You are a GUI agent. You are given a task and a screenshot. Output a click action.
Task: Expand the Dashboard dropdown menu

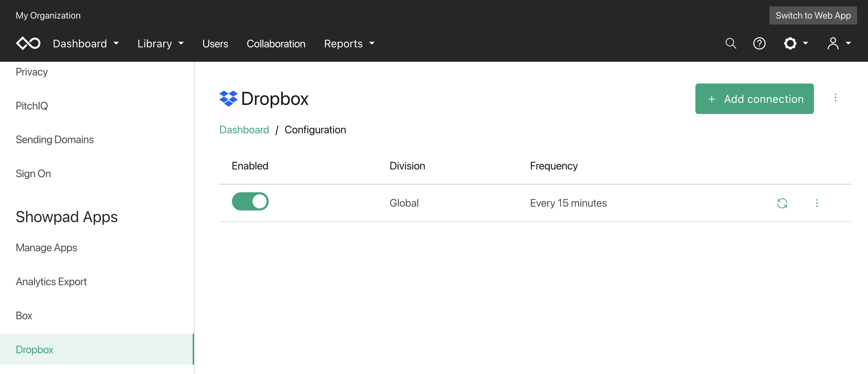pos(86,44)
